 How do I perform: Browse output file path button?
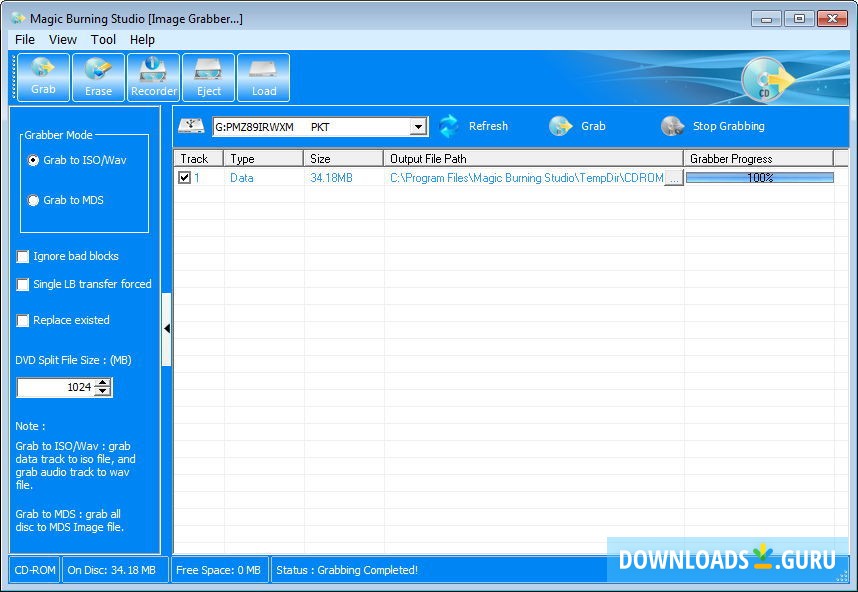(673, 178)
